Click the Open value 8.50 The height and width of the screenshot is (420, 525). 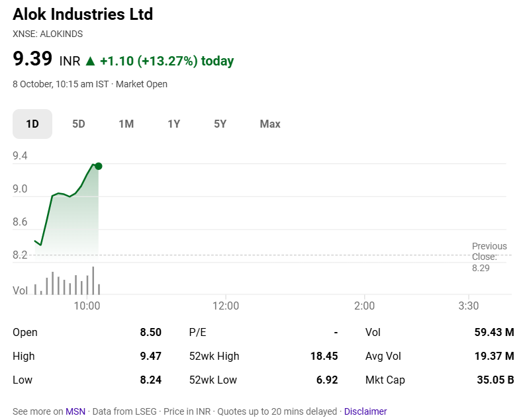[x=151, y=333]
